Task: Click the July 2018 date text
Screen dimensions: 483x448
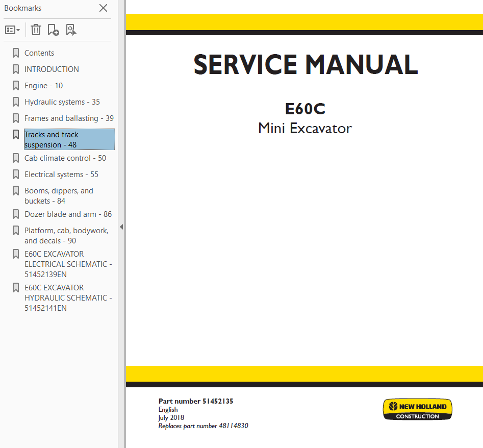Action: pos(171,418)
